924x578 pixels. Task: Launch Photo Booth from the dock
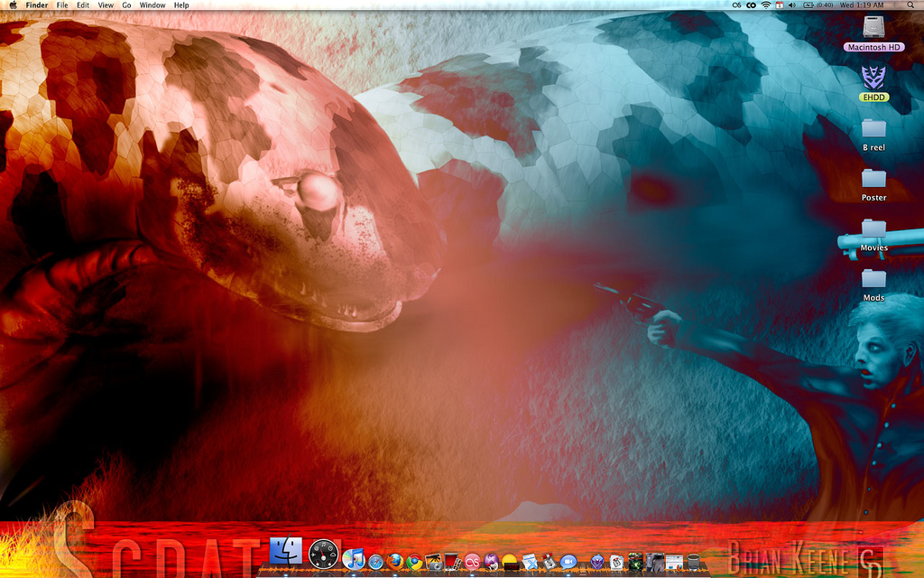pyautogui.click(x=452, y=562)
